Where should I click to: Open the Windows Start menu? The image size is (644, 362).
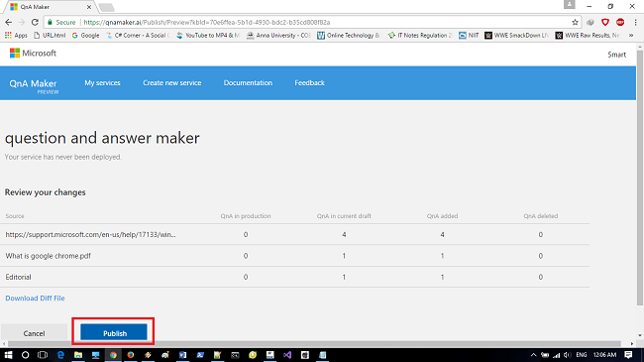pyautogui.click(x=8, y=355)
